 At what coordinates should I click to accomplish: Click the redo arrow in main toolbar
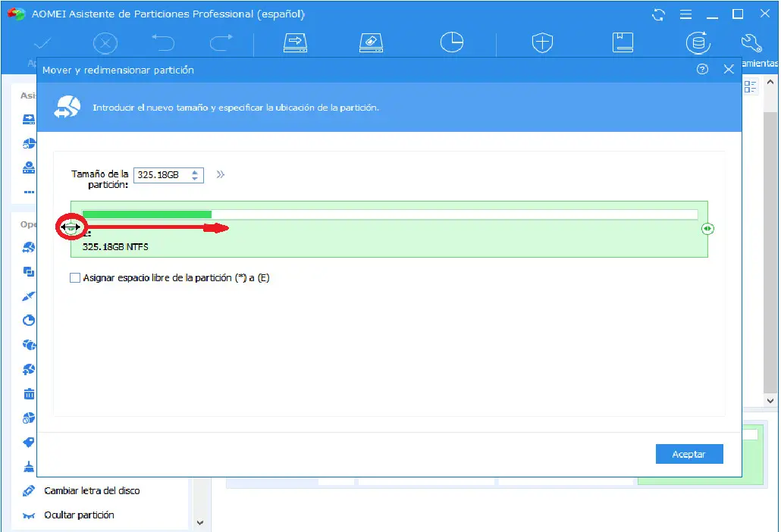pos(221,42)
